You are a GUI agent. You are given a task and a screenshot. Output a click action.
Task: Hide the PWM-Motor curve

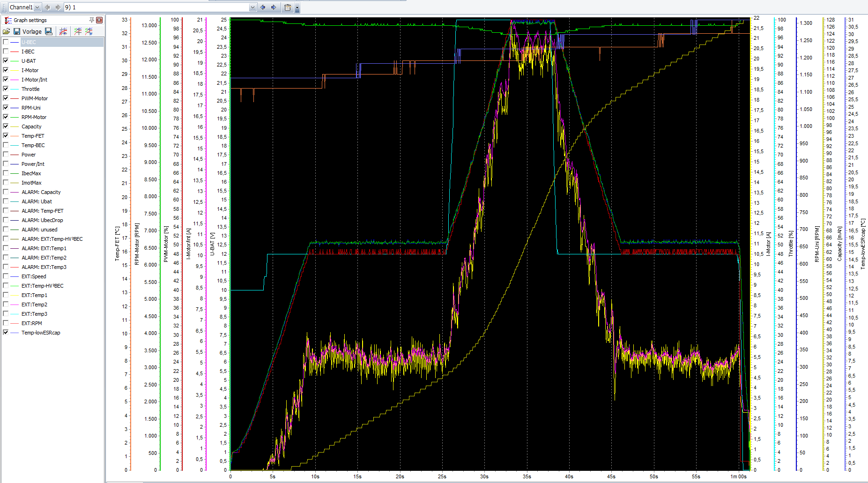pos(6,98)
